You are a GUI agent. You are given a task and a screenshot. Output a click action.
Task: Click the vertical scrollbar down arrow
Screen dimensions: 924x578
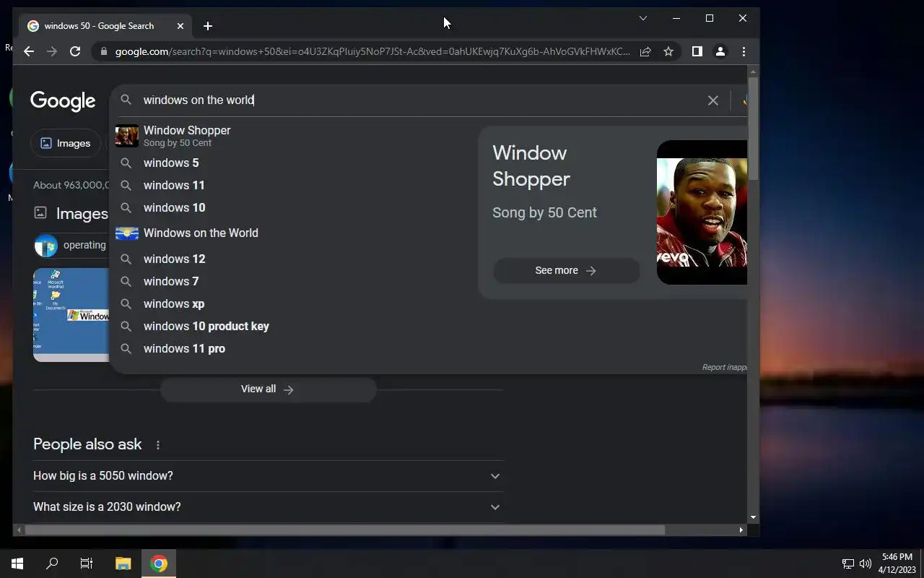click(754, 517)
